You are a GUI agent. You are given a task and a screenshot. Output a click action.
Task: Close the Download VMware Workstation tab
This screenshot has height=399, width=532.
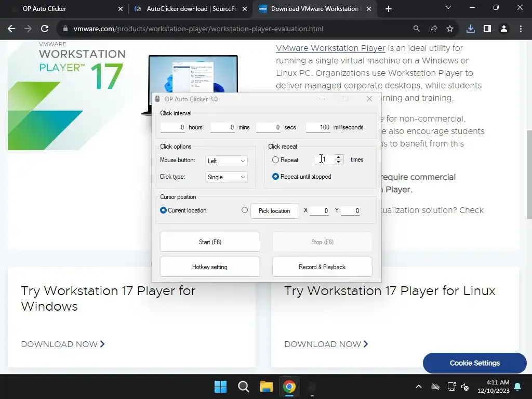click(x=369, y=9)
